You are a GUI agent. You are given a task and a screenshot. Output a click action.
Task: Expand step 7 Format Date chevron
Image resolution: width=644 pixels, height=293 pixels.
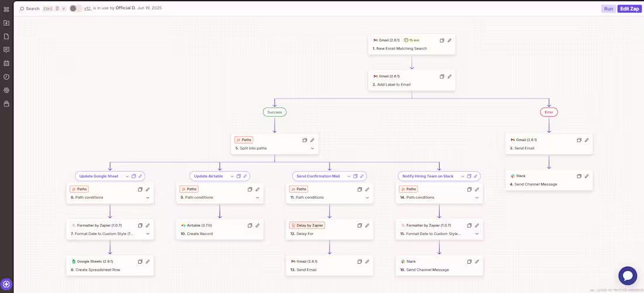point(148,234)
